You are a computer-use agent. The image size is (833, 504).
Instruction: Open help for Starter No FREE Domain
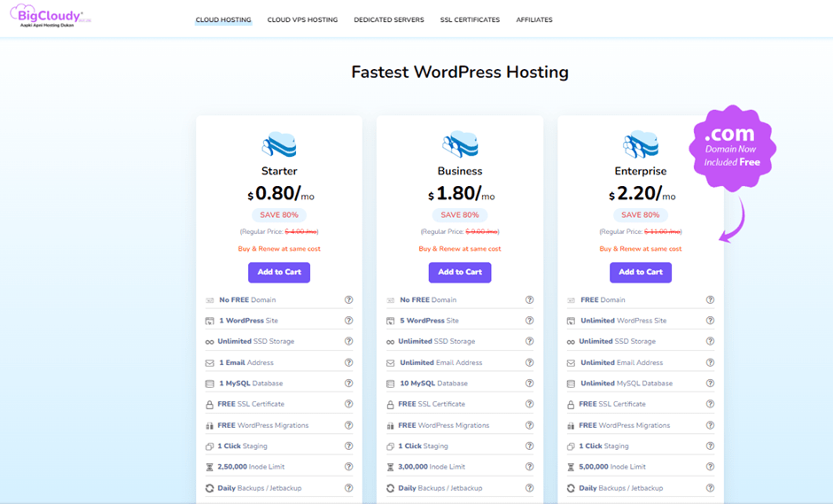point(348,299)
